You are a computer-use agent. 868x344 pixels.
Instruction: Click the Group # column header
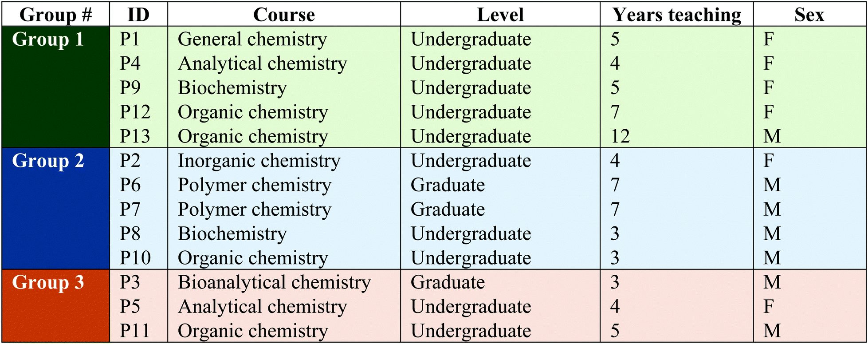(x=56, y=14)
